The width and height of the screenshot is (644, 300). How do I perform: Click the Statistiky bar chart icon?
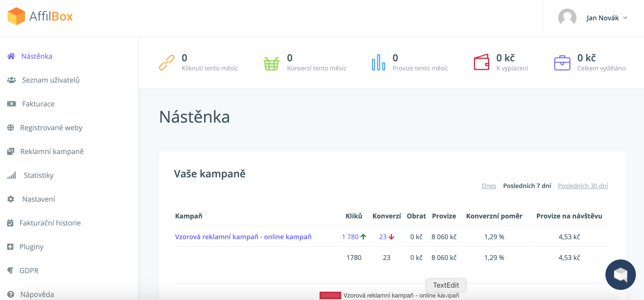[12, 175]
